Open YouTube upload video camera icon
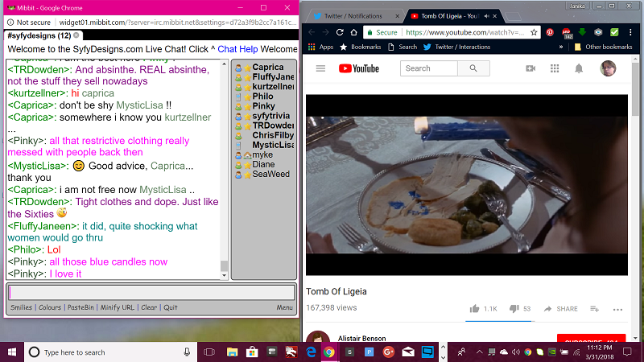 click(530, 68)
